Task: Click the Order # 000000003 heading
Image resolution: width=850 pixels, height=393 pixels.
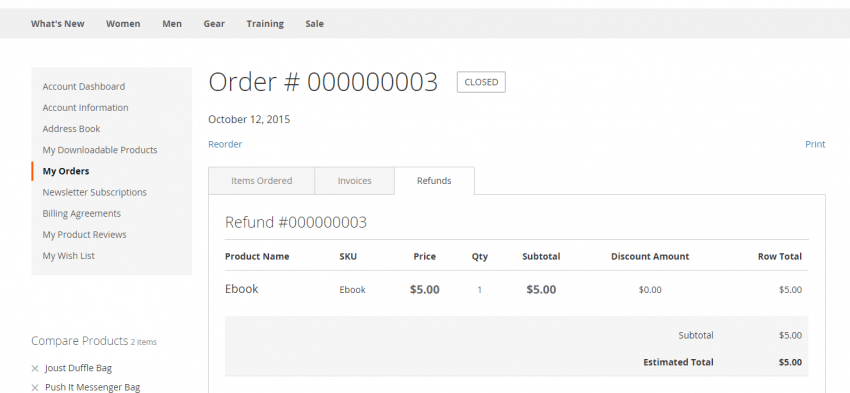Action: coord(323,82)
